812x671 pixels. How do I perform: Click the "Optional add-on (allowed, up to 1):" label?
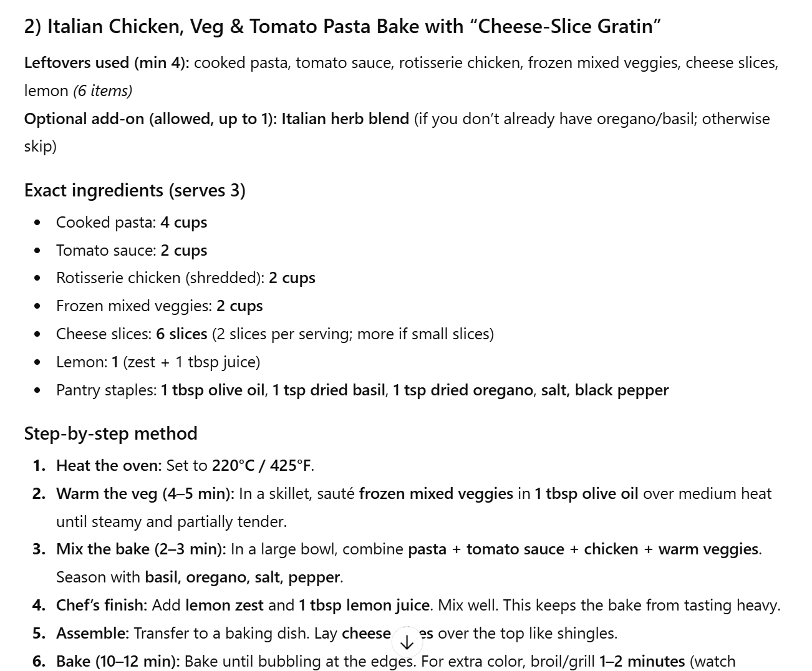pos(150,118)
